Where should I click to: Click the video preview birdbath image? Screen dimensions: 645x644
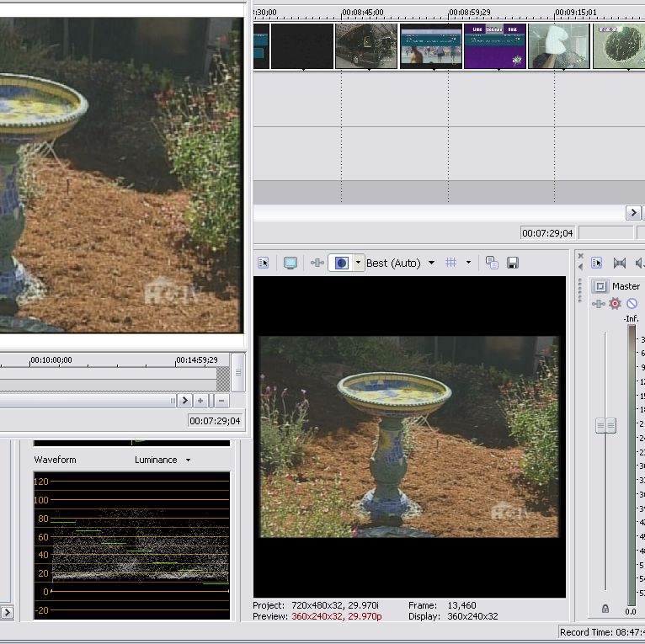(409, 437)
